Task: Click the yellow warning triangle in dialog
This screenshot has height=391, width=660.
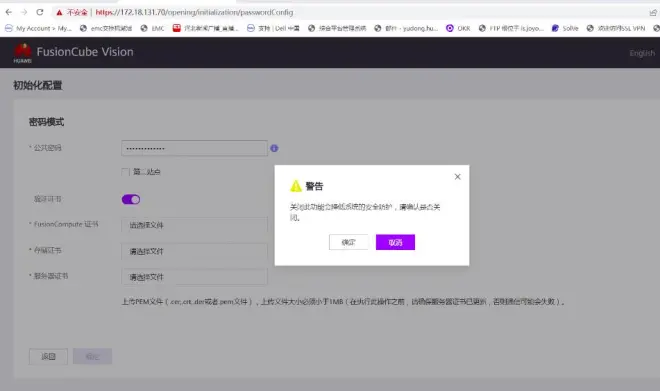Action: click(x=296, y=186)
